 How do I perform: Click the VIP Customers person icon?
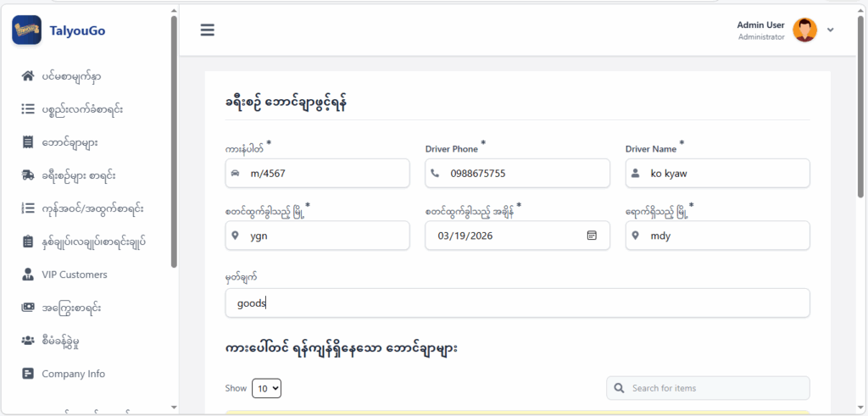27,275
